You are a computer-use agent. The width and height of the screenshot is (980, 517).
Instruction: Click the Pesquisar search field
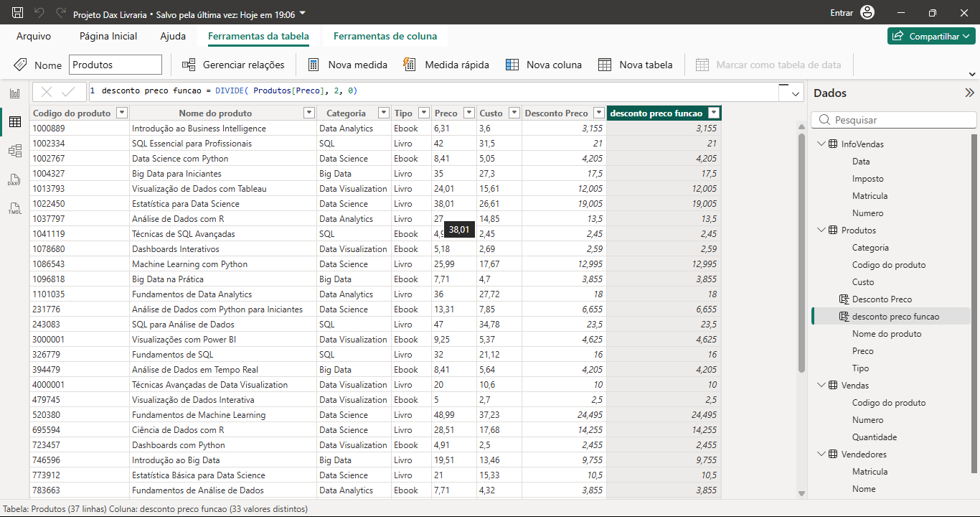[x=894, y=120]
